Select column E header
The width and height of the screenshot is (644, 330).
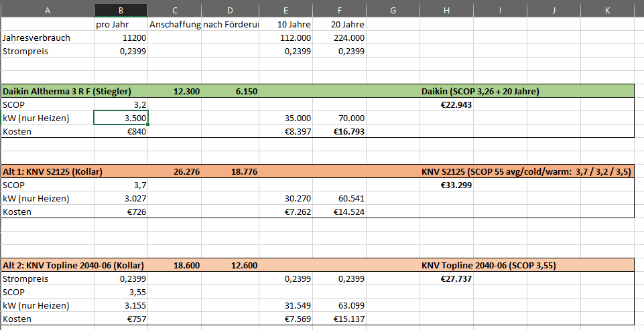[x=286, y=10]
